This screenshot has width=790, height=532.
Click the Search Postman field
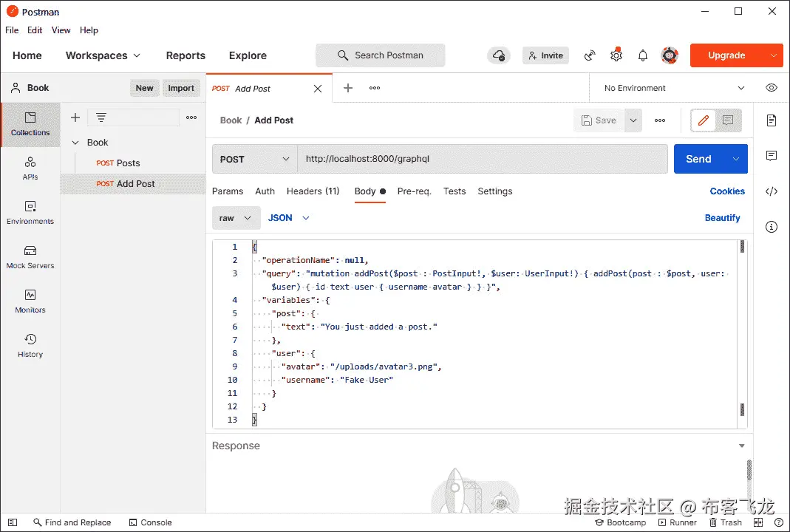pyautogui.click(x=380, y=55)
